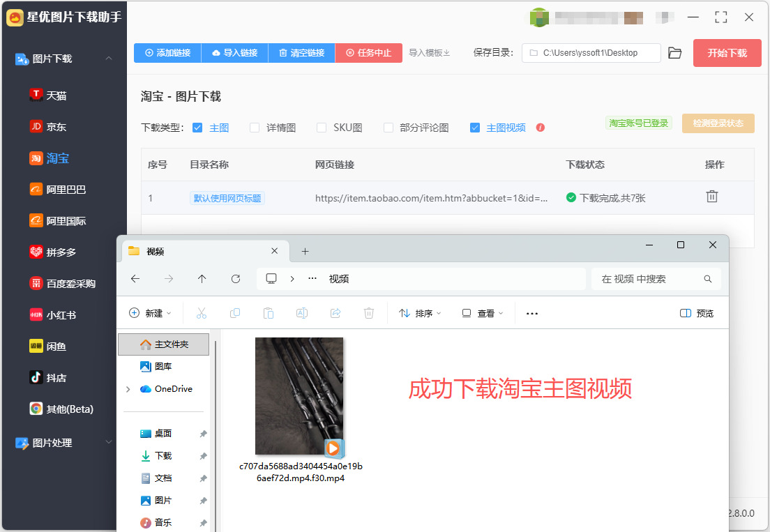The width and height of the screenshot is (770, 532).
Task: Close the 视频 Explorer tab
Action: [275, 251]
